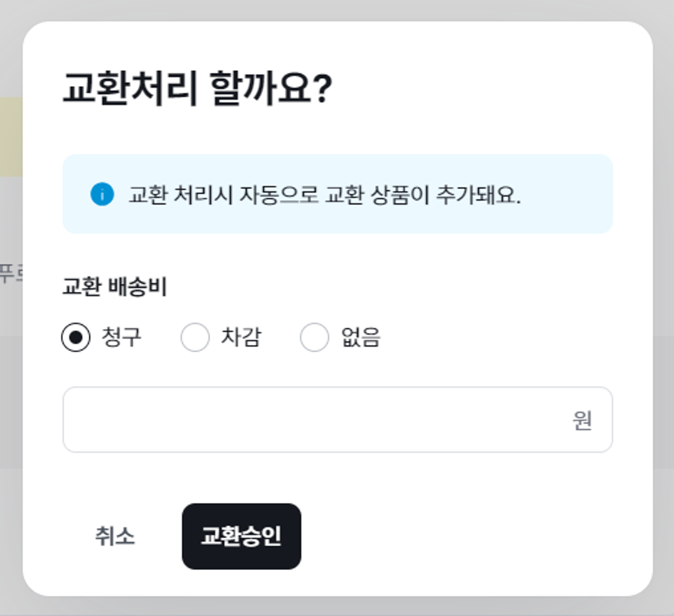This screenshot has width=674, height=616.
Task: Click '교환 처리시' at start of info message
Action: pos(181,195)
